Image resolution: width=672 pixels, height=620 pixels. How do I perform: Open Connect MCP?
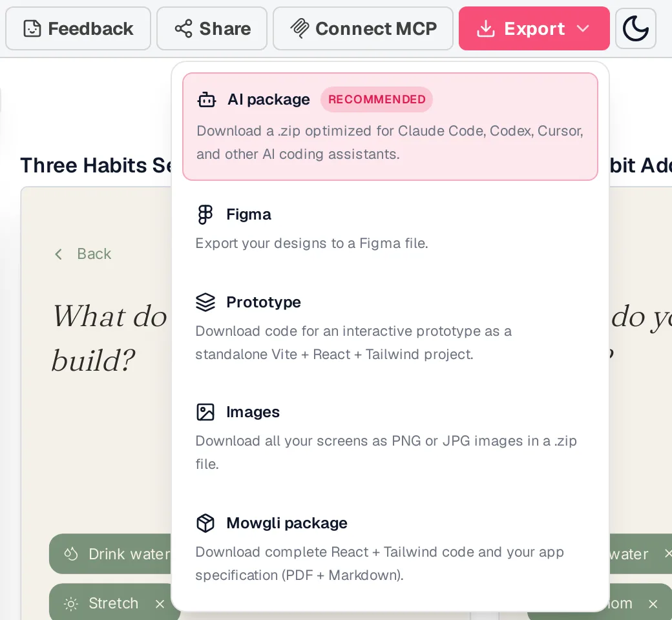tap(363, 28)
